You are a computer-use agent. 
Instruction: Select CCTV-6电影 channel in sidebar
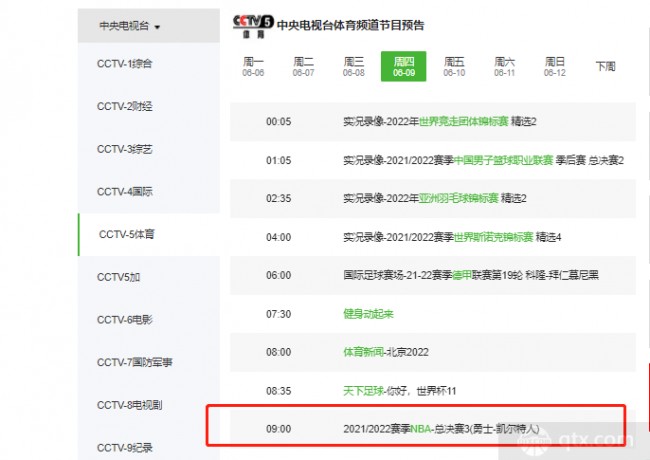[148, 320]
